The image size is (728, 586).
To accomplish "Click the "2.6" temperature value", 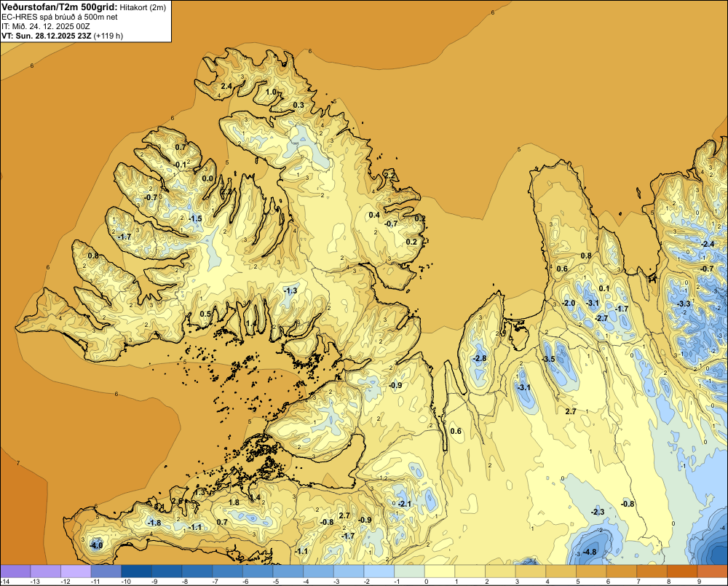I will [x=178, y=501].
